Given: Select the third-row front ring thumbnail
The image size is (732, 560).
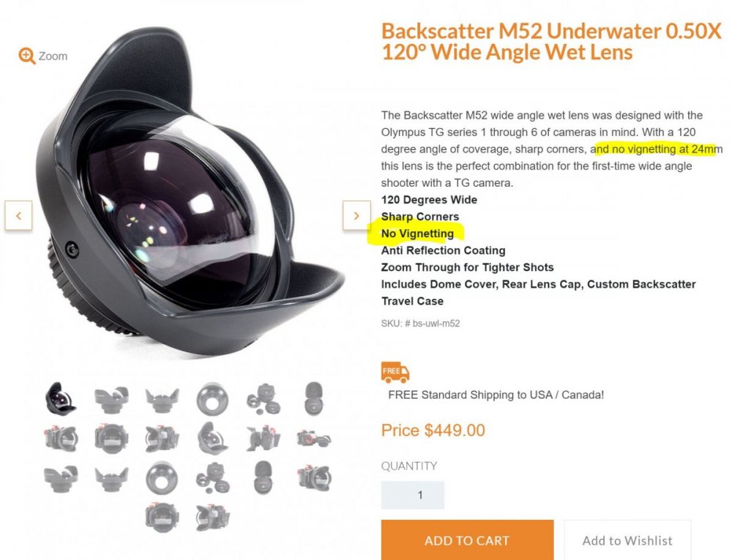Looking at the screenshot, I should pos(162,478).
